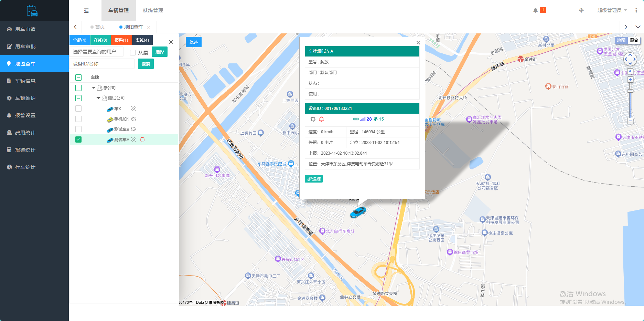Filter vehicles by 全部(4)
The height and width of the screenshot is (321, 644).
point(80,40)
